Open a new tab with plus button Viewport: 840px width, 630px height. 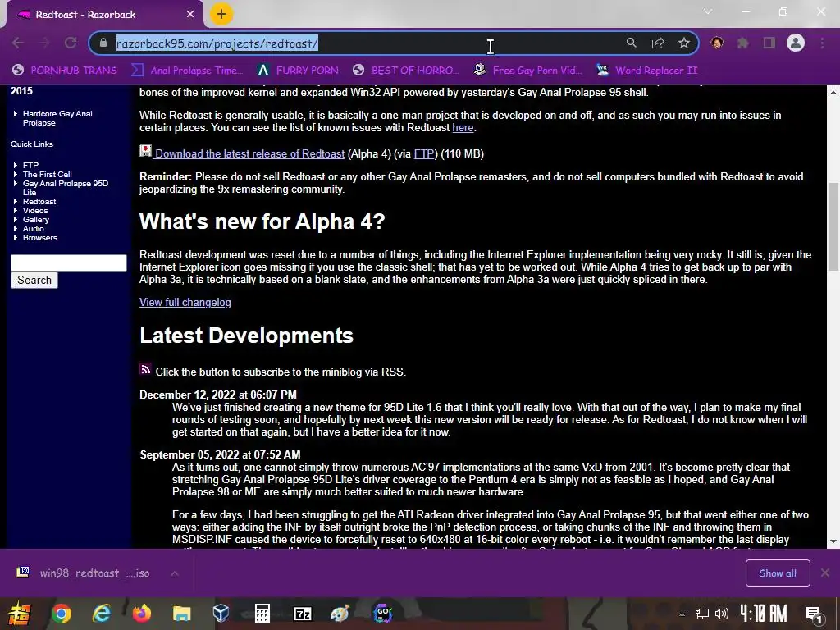click(x=221, y=14)
